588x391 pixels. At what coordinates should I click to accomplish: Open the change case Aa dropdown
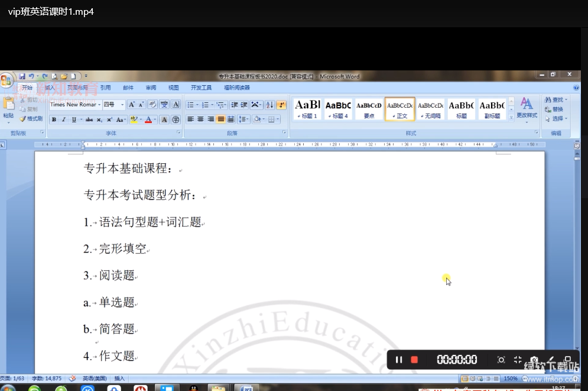(x=121, y=119)
